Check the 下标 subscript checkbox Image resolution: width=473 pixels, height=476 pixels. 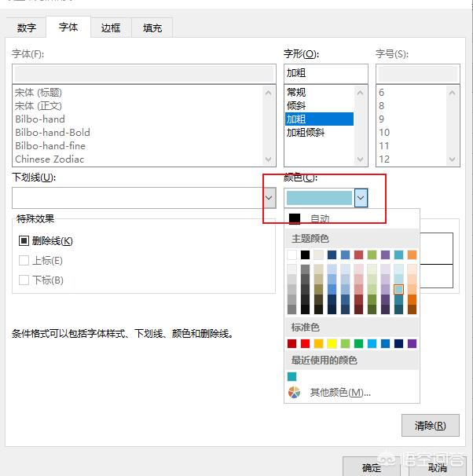pos(24,280)
